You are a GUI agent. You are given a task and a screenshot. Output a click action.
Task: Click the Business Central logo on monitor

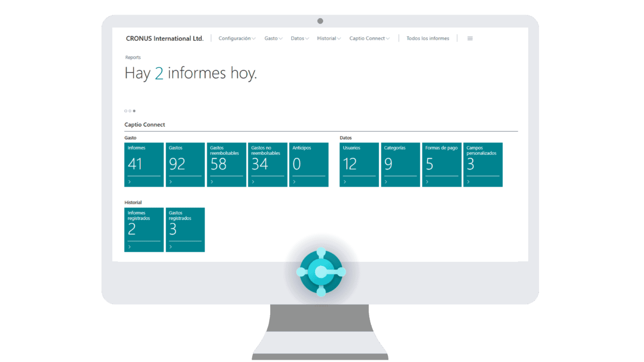tap(321, 272)
